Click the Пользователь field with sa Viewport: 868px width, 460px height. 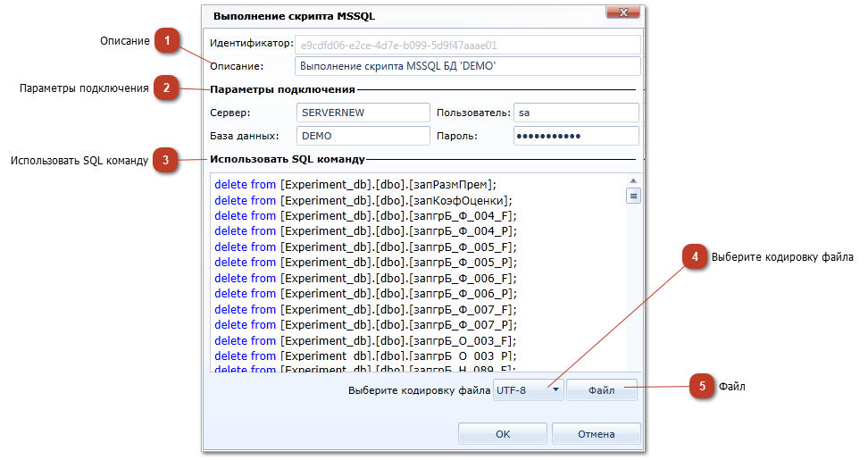tap(576, 113)
